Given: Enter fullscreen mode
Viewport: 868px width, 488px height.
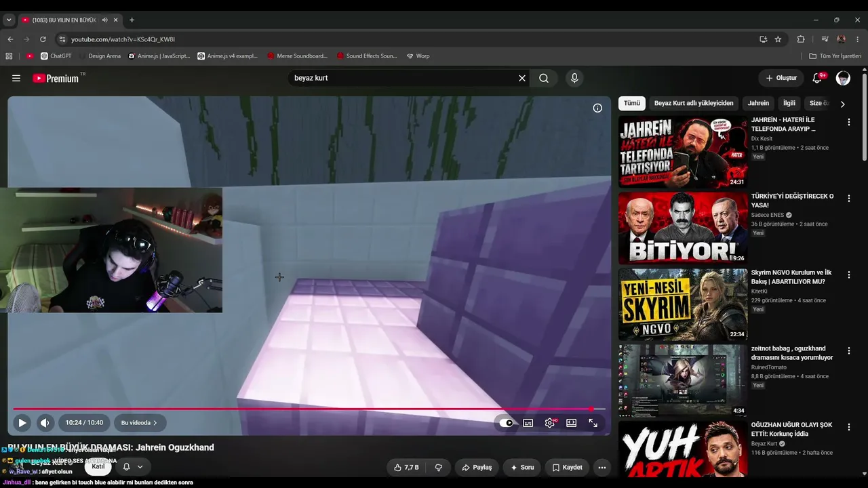Looking at the screenshot, I should coord(593,423).
